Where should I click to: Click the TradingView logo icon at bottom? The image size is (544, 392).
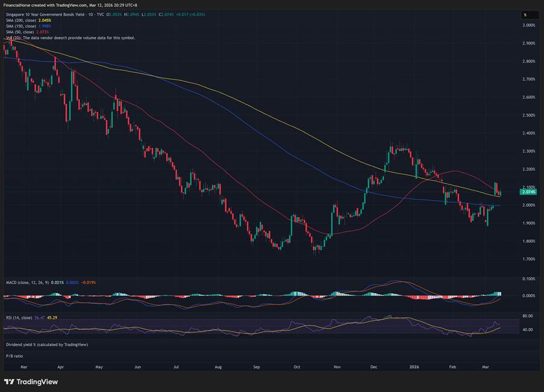point(9,382)
